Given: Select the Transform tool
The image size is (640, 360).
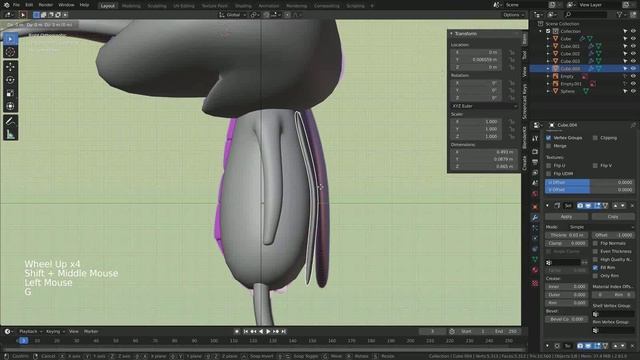Looking at the screenshot, I should (x=11, y=106).
